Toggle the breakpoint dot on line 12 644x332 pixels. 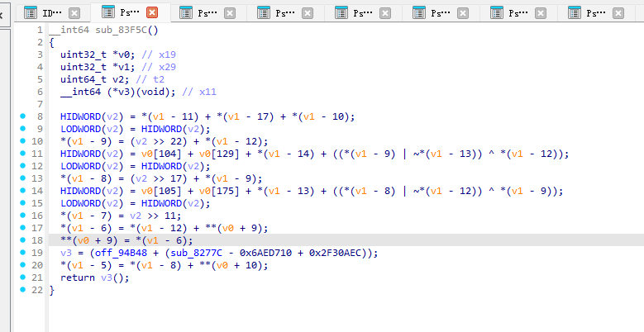tap(24, 166)
